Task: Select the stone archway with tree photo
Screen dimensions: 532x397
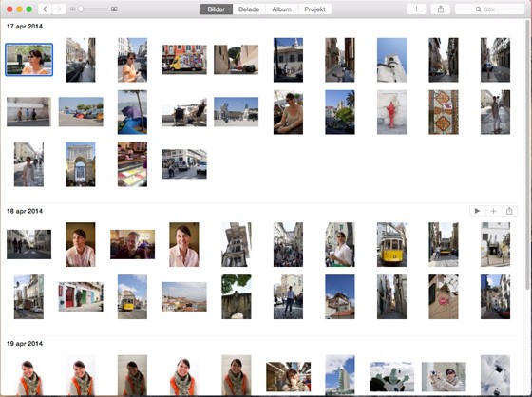Action: 237,296
